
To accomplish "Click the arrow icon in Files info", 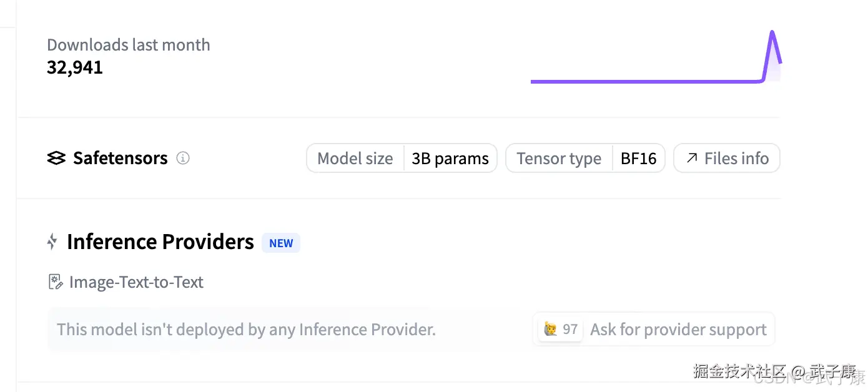I will point(691,158).
